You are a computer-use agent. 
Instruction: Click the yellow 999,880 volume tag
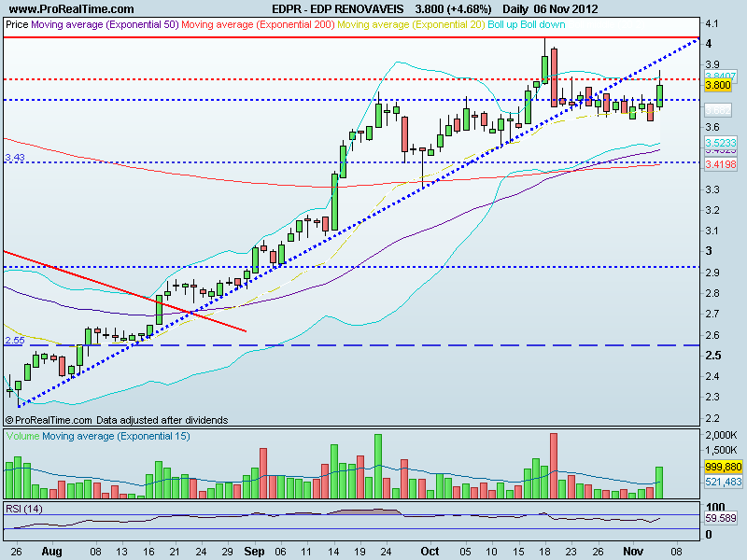723,467
